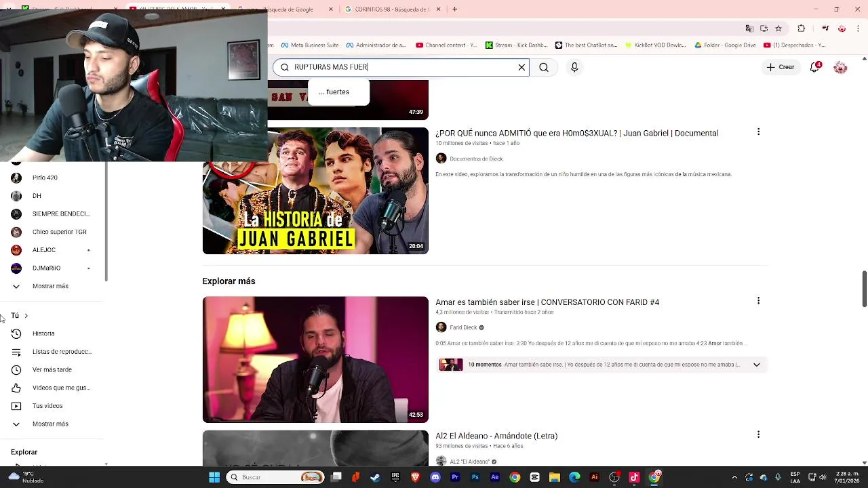
Task: Open video title Amar es también saber irse
Action: point(547,302)
